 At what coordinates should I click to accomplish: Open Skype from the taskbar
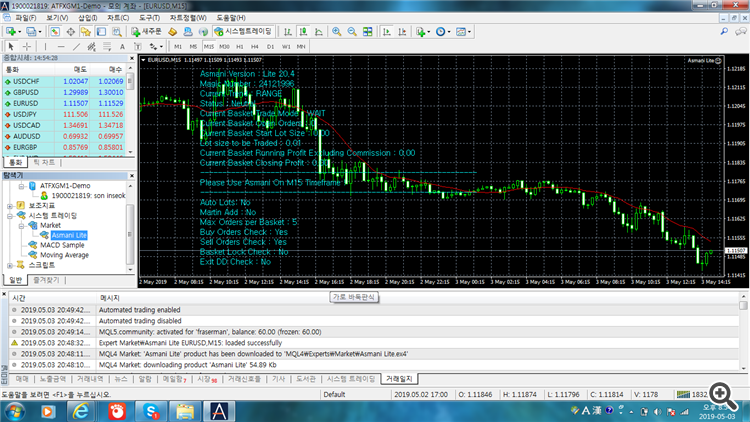tap(151, 411)
